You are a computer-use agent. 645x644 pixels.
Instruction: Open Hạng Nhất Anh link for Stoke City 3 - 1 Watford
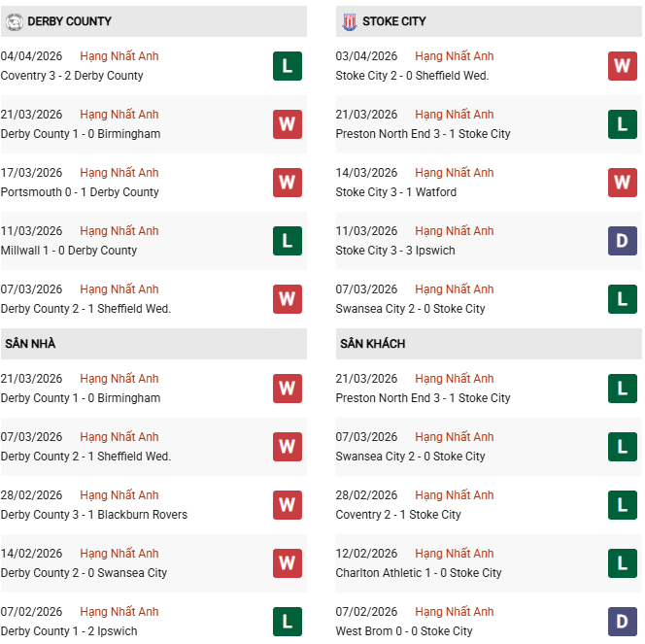pyautogui.click(x=454, y=173)
